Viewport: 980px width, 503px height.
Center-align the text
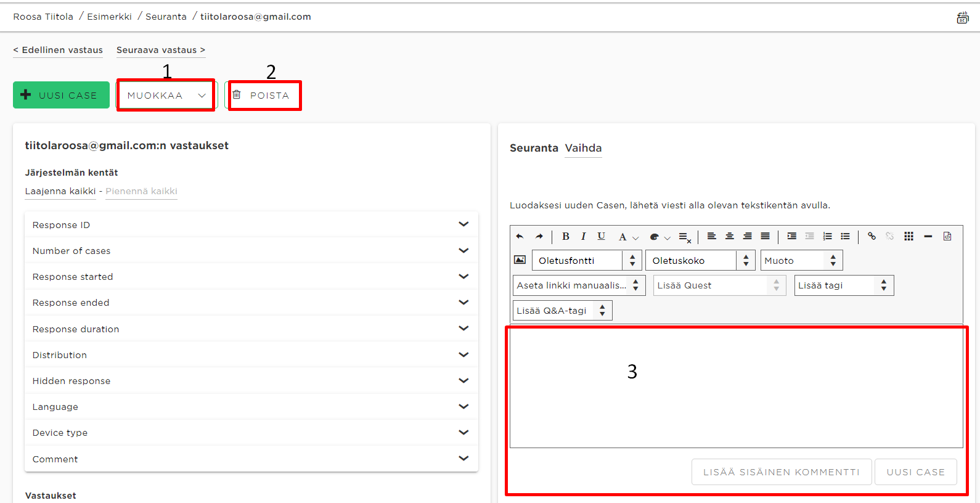pyautogui.click(x=729, y=236)
